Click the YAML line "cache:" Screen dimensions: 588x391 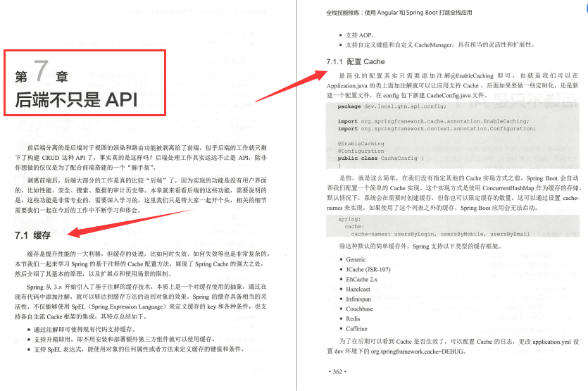click(354, 227)
